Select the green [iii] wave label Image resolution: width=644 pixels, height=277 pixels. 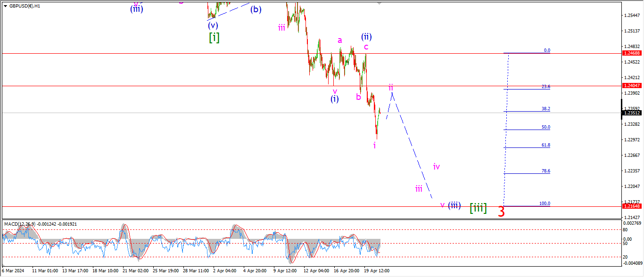click(478, 208)
